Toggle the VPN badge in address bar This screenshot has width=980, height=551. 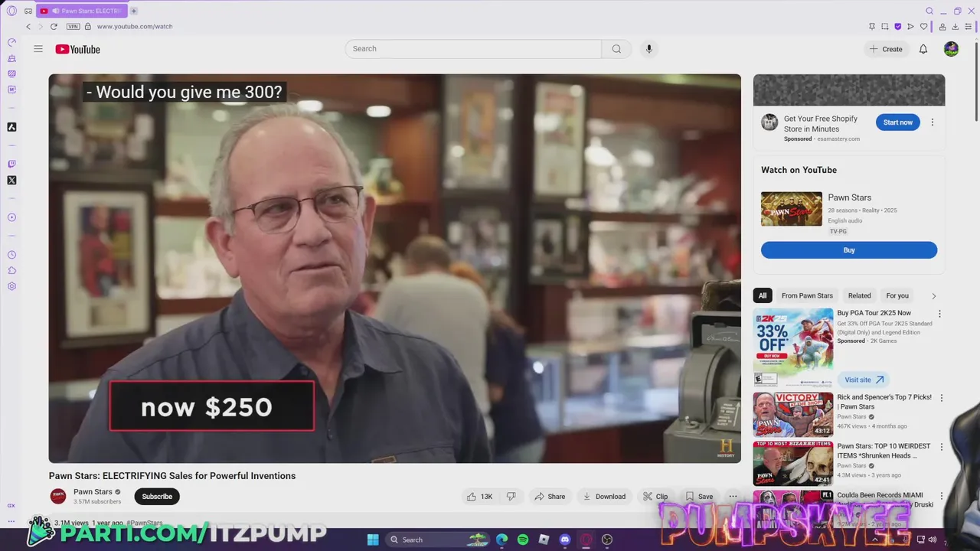pos(73,26)
